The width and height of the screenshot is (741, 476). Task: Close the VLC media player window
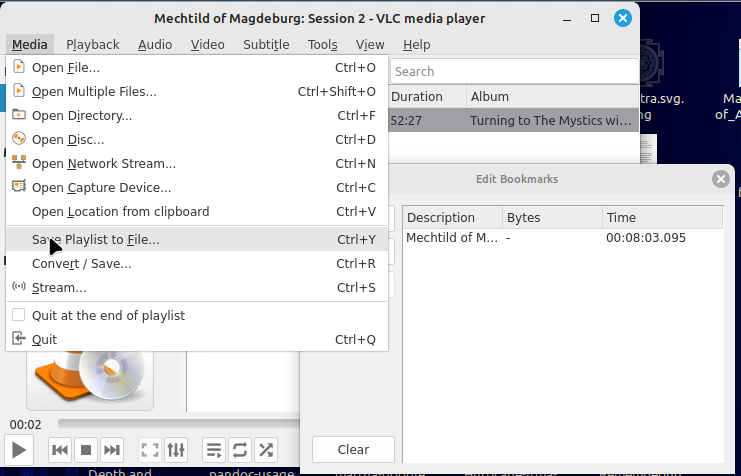click(x=623, y=18)
